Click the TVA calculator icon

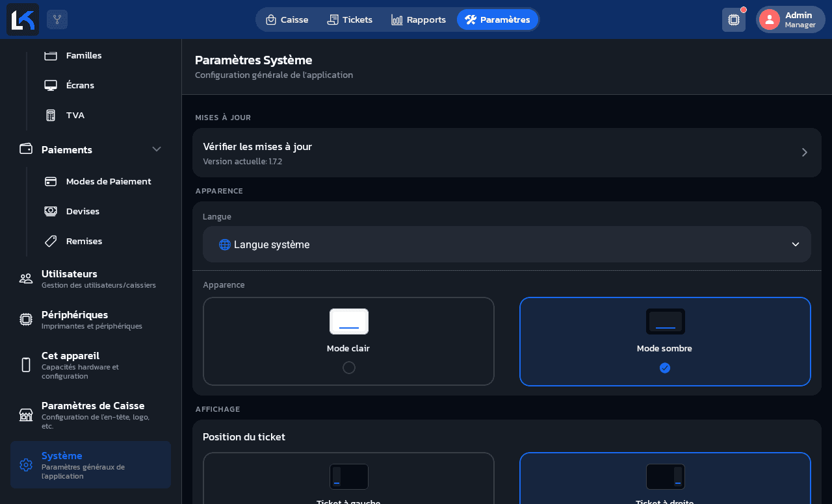point(51,115)
